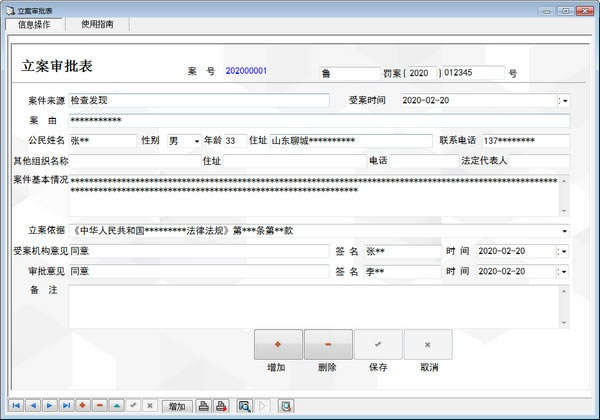Go to next record in navigator
This screenshot has height=420, width=600.
[x=49, y=406]
